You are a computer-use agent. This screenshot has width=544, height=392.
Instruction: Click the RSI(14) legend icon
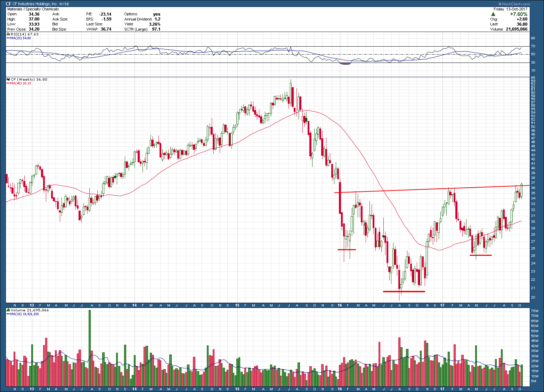pos(8,34)
